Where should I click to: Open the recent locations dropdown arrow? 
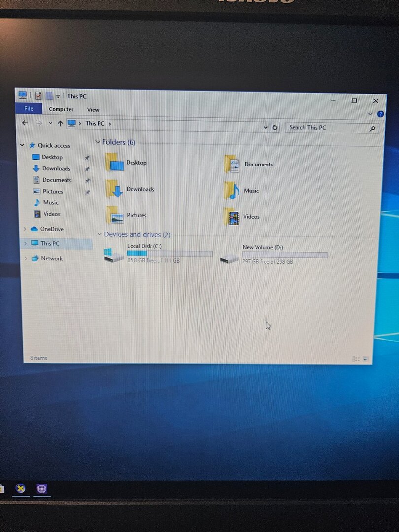click(50, 123)
